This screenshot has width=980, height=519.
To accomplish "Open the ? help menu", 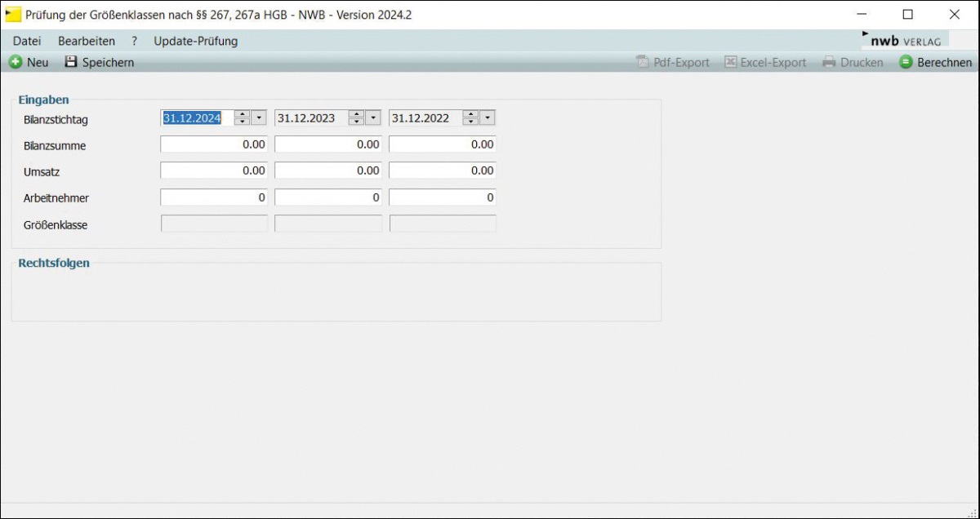I will (135, 41).
